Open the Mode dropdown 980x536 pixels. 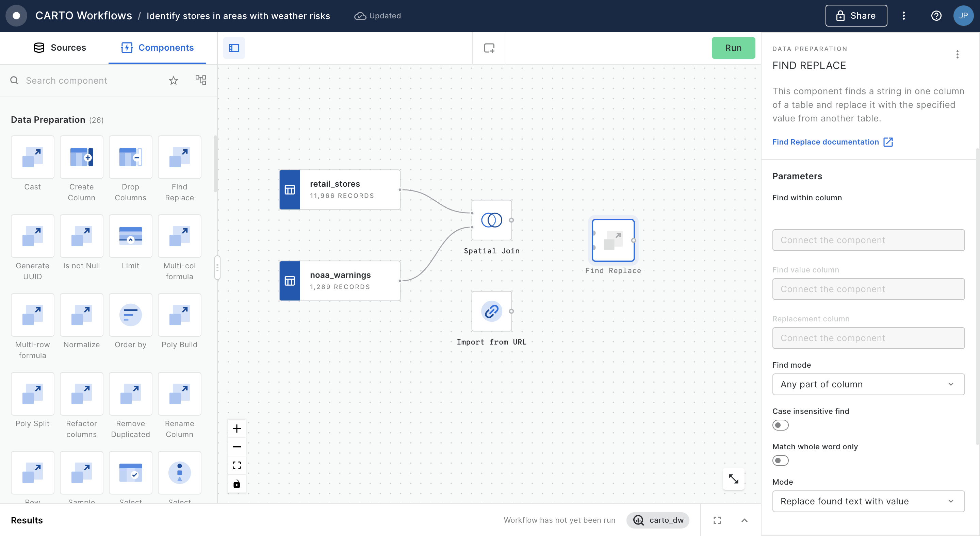click(868, 501)
